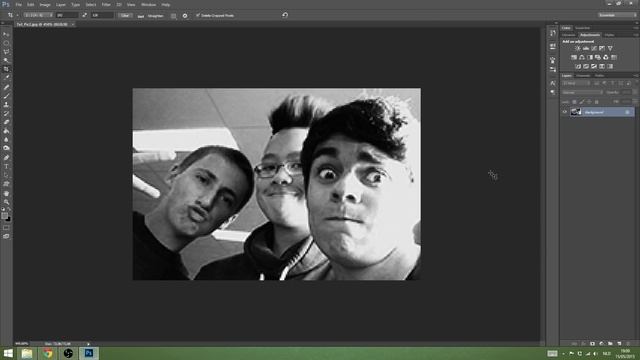The height and width of the screenshot is (360, 640).
Task: Open the Image menu
Action: click(45, 4)
